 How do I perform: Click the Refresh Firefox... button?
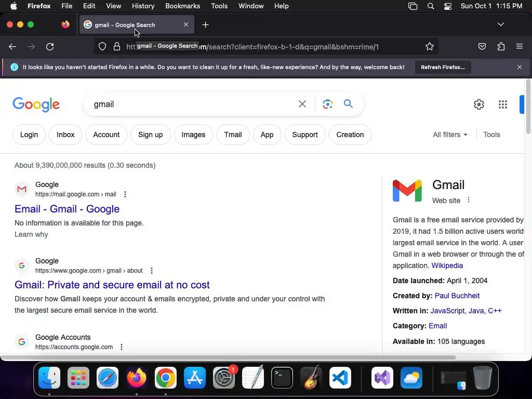pos(443,67)
